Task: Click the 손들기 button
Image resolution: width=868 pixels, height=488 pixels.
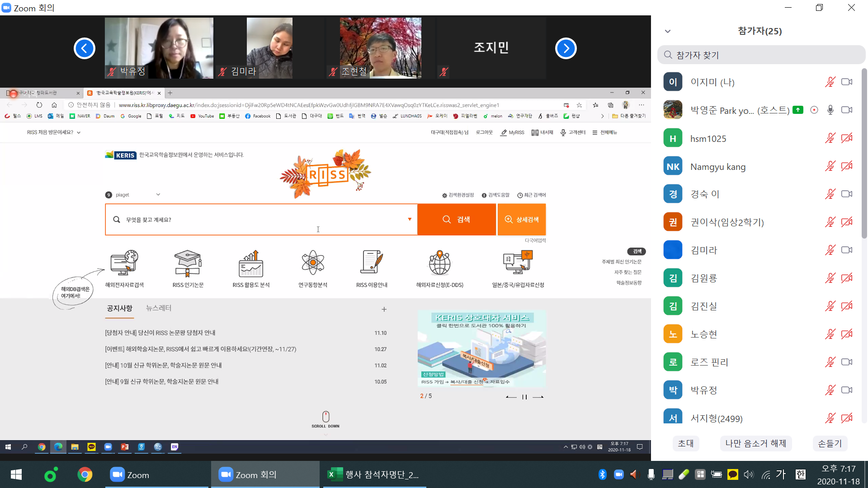Action: click(830, 443)
